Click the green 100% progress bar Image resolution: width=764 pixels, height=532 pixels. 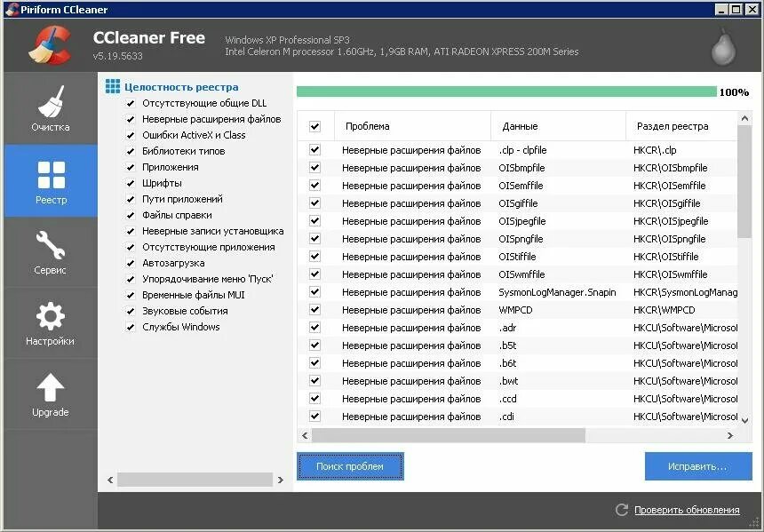pyautogui.click(x=506, y=91)
